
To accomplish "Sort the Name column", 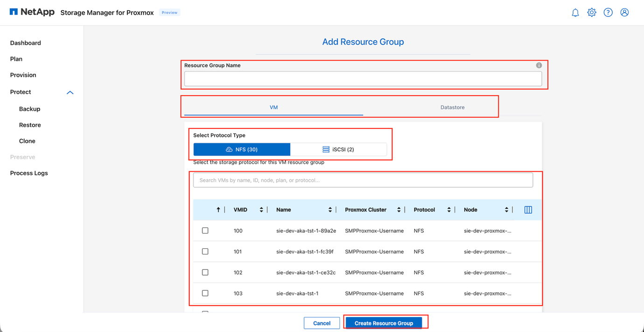I will click(330, 210).
